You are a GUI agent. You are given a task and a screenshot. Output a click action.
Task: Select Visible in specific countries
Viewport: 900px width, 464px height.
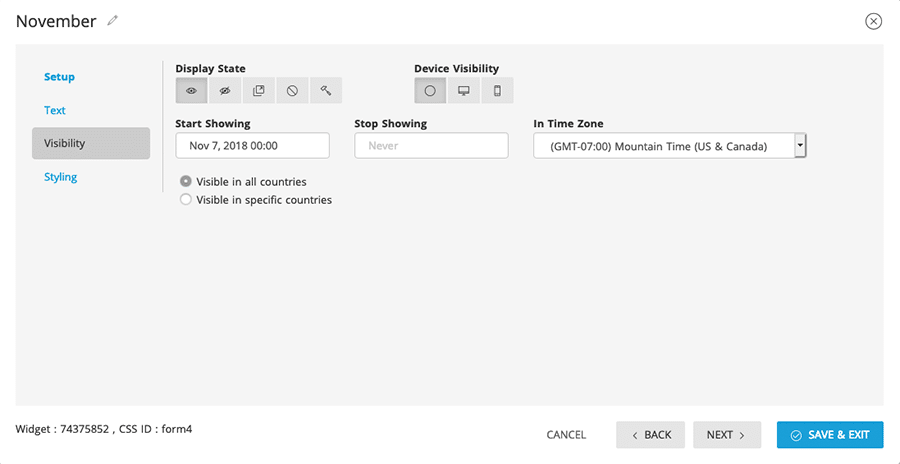point(256,200)
